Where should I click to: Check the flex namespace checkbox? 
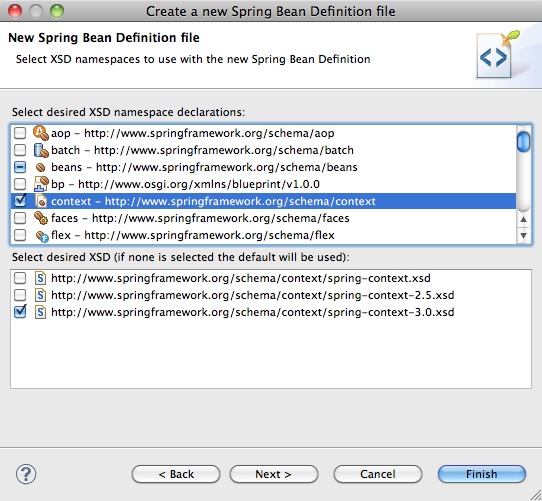coord(20,235)
